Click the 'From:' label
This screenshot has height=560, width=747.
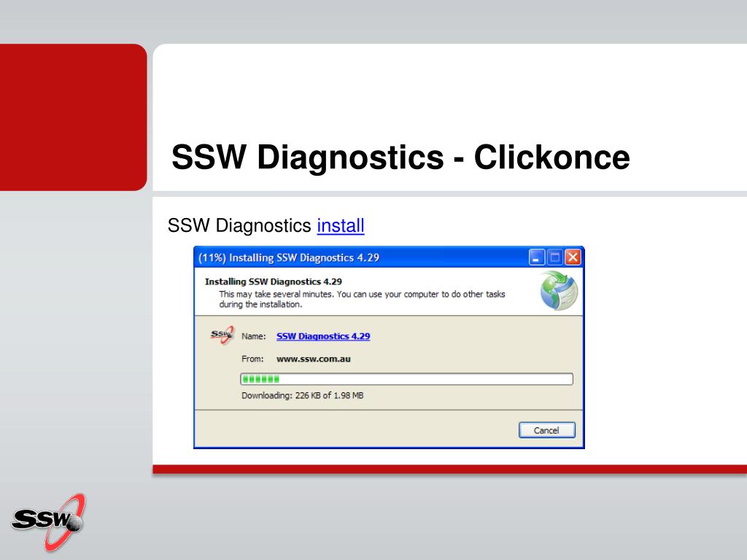[x=252, y=359]
